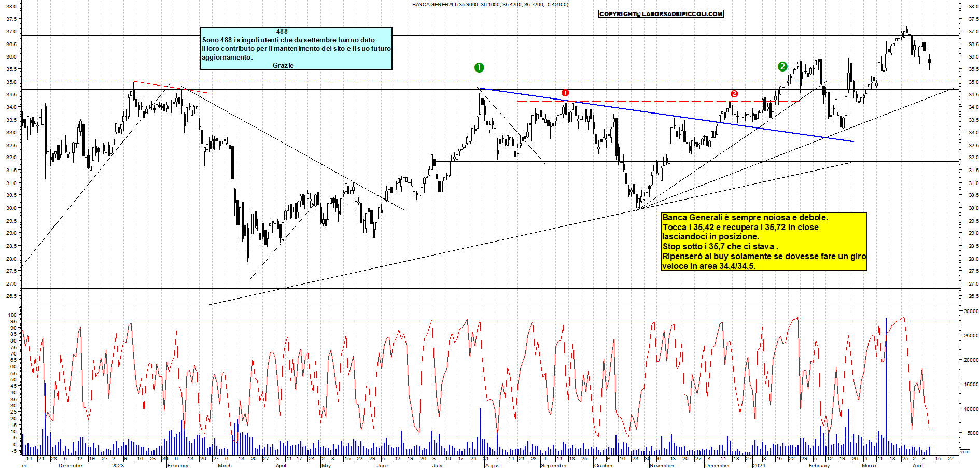Click the red circled 1 marker on the blue trendline
The width and height of the screenshot is (980, 468).
[x=565, y=93]
